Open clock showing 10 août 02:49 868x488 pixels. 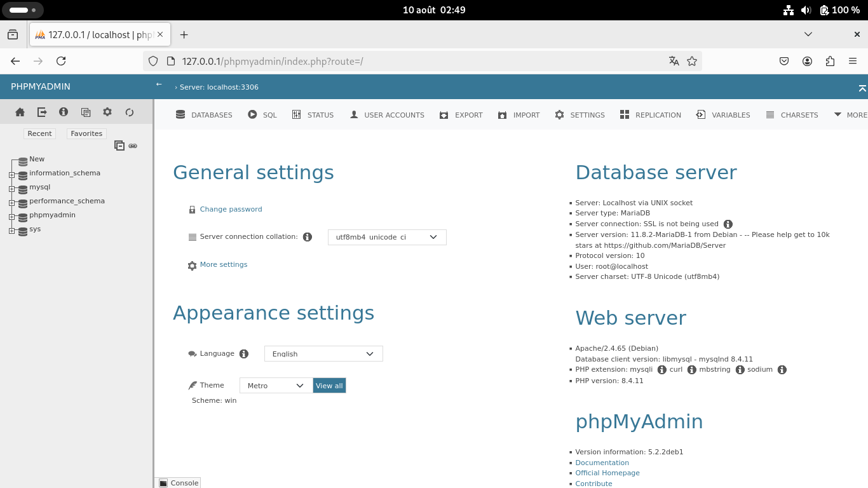[x=434, y=10]
